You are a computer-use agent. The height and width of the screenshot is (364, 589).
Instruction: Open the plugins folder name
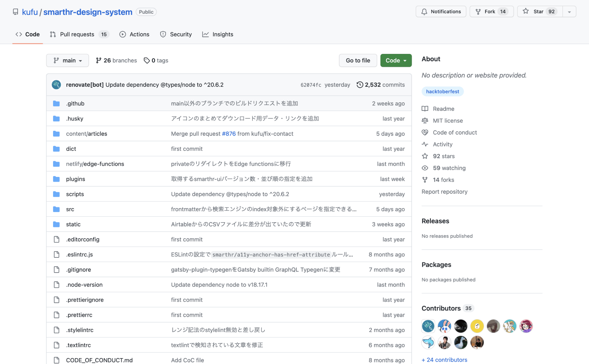pyautogui.click(x=75, y=179)
